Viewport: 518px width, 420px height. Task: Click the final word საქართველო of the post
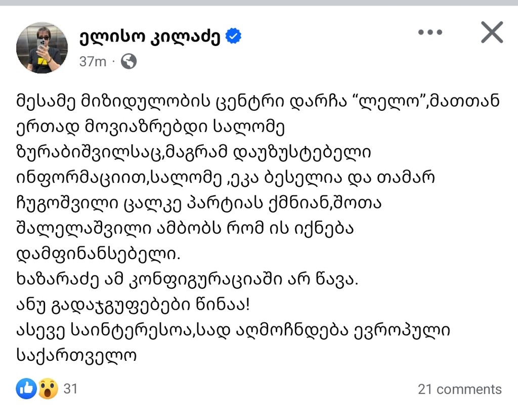pyautogui.click(x=77, y=356)
